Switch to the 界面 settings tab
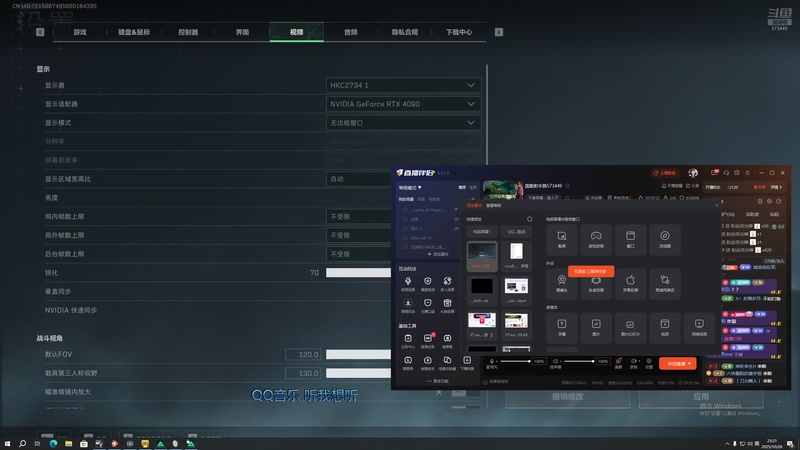800x450 pixels. [242, 32]
